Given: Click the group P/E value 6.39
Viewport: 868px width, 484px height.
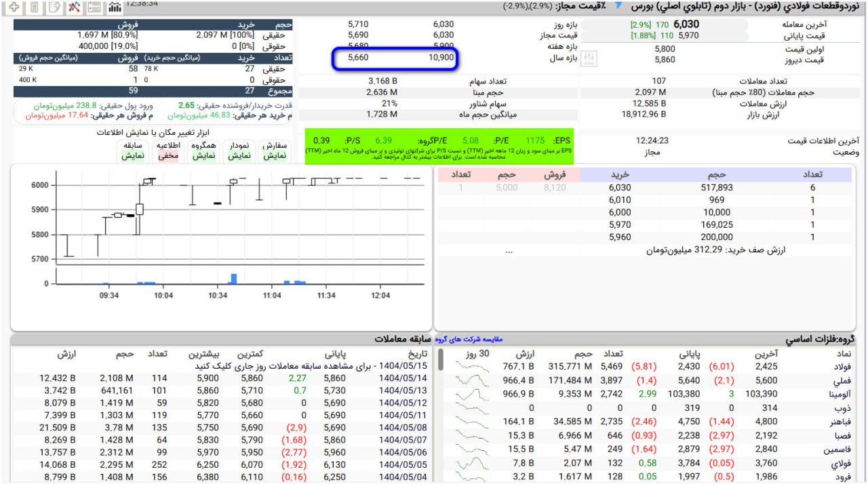Looking at the screenshot, I should 384,140.
